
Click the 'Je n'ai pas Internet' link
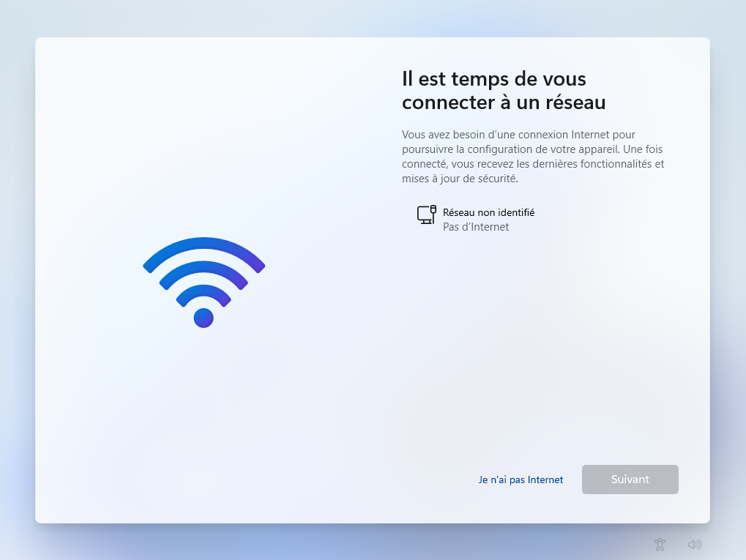coord(521,479)
